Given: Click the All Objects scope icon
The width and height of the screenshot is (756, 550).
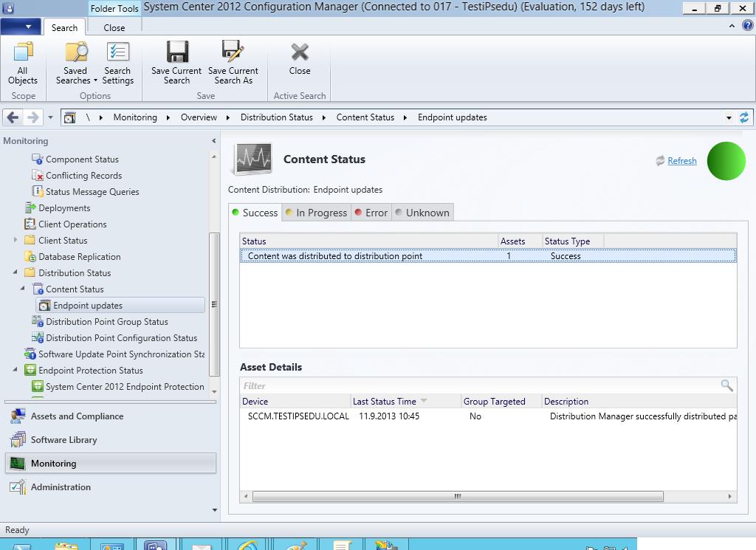Looking at the screenshot, I should (x=23, y=53).
